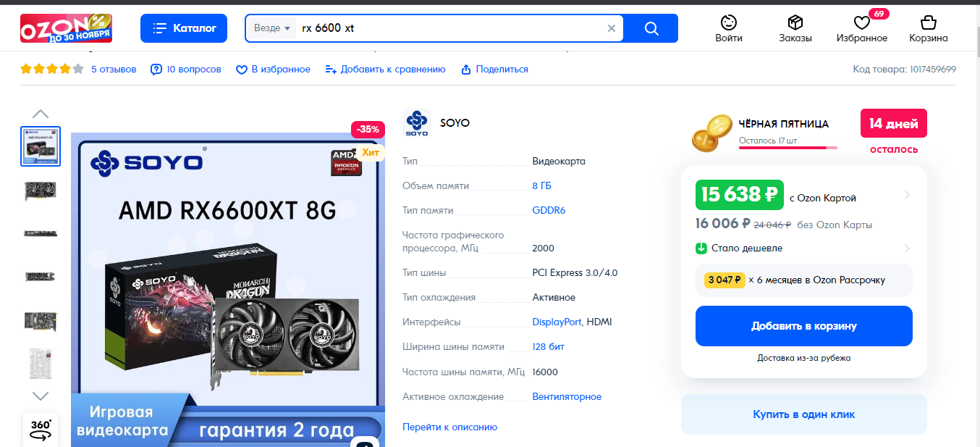980x447 pixels.
Task: Expand the Везде search scope dropdown
Action: pos(272,28)
